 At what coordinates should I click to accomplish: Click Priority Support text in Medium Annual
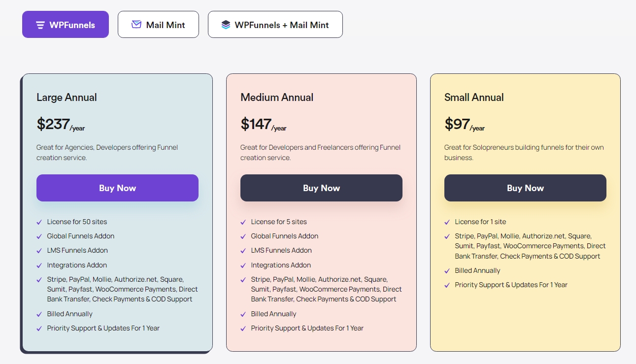tap(307, 328)
